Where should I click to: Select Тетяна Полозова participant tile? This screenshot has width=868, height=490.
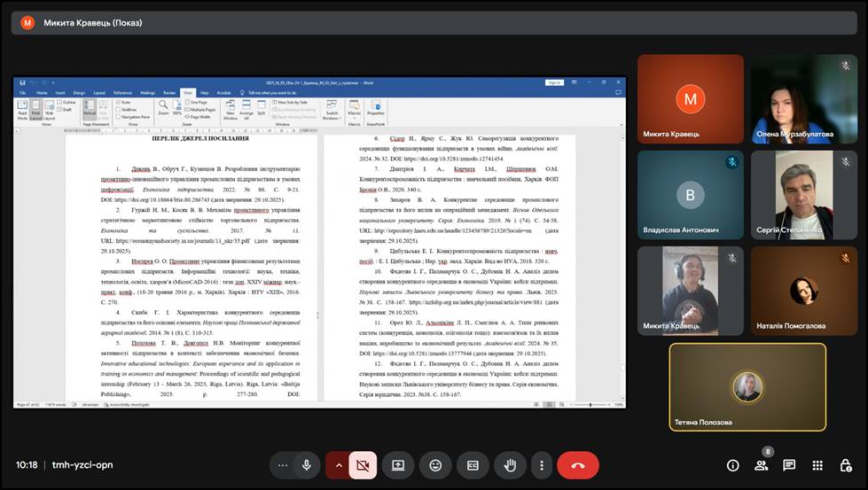[747, 387]
